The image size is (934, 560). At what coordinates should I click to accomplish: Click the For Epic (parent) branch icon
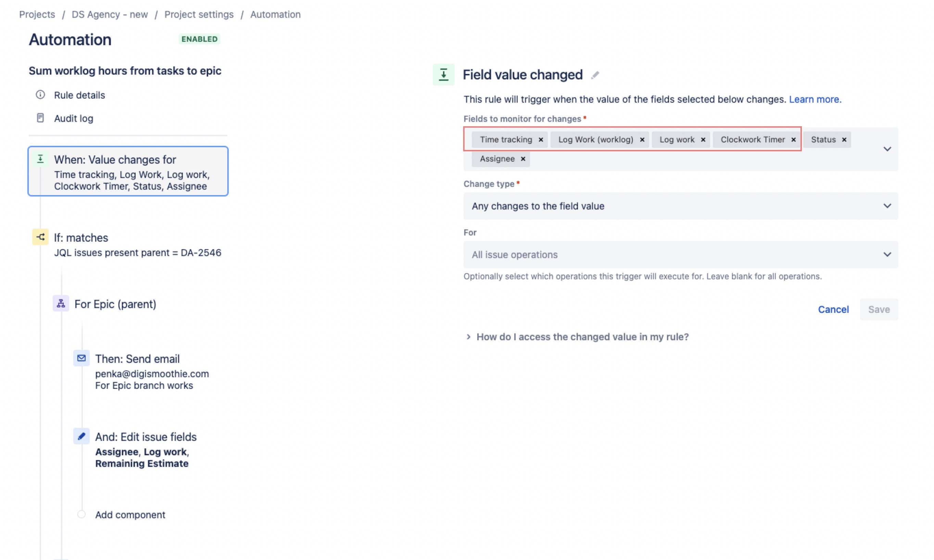[60, 303]
